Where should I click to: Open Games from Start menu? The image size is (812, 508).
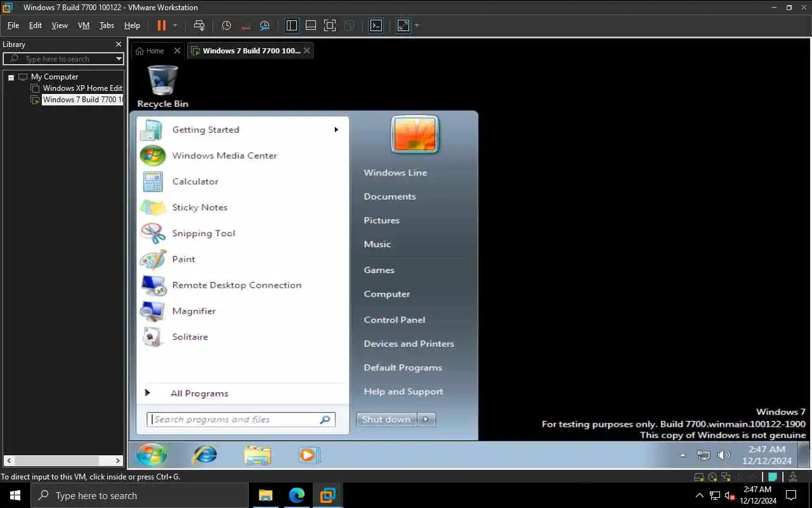379,271
